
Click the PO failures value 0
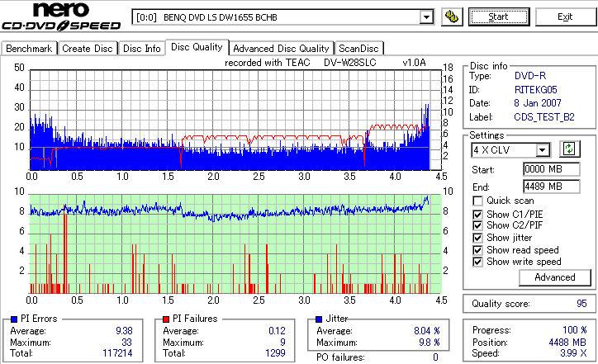(x=435, y=357)
